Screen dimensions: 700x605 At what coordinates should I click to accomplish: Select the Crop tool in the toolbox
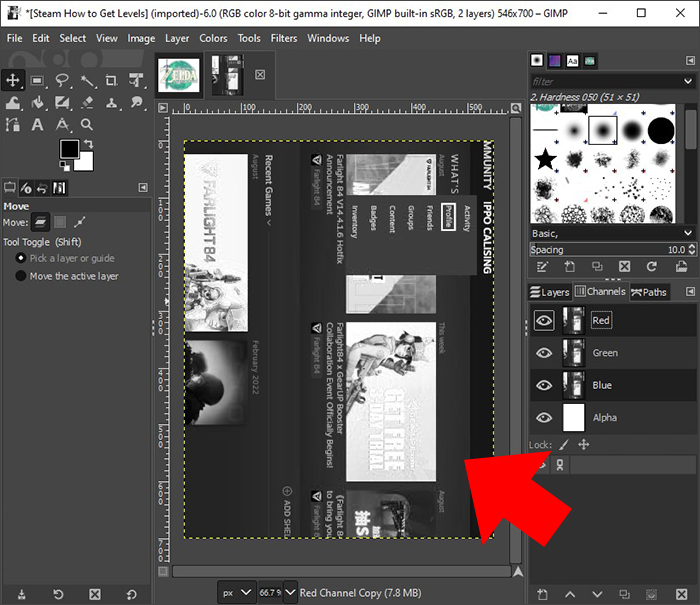tap(111, 80)
